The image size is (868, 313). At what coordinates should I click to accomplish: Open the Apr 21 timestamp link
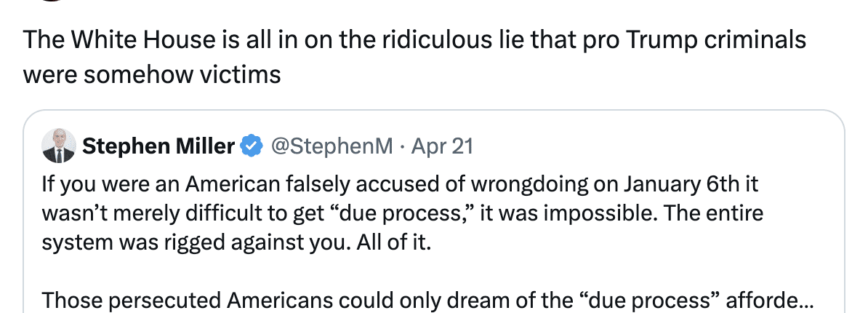tap(442, 146)
